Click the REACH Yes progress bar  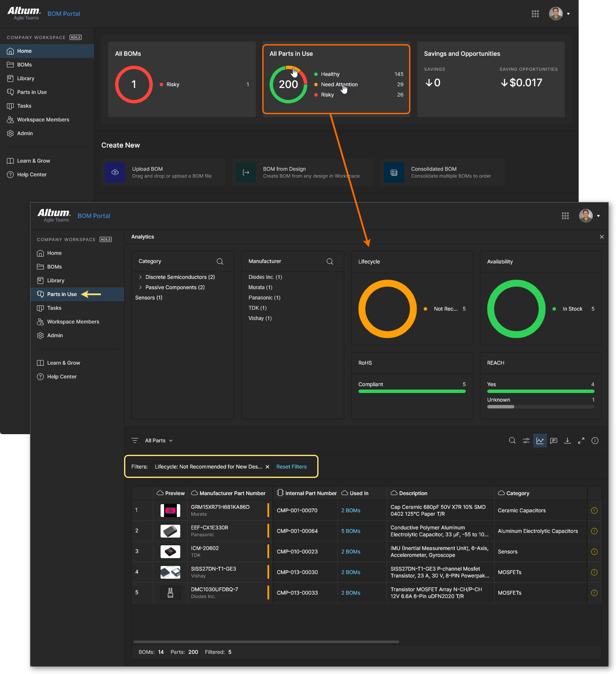click(541, 391)
